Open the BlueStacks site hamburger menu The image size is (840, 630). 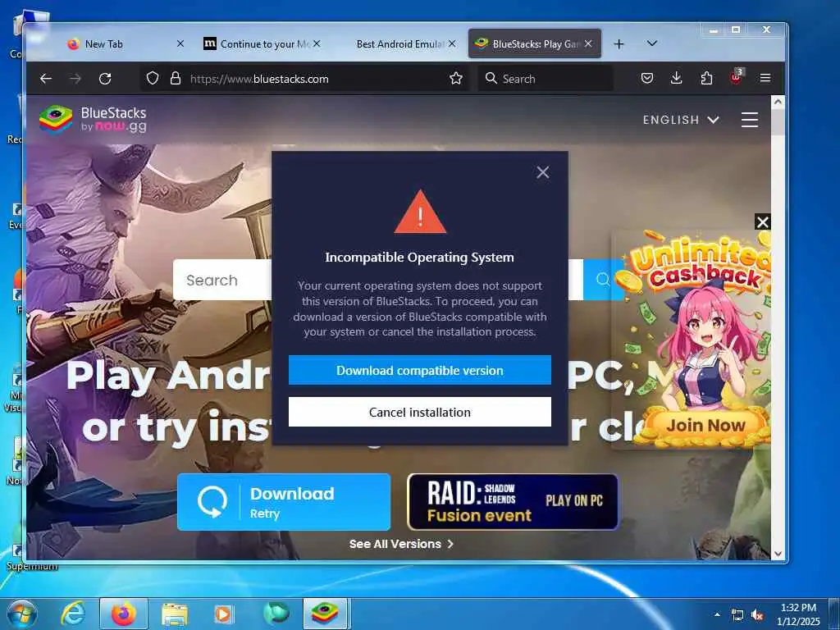coord(750,120)
